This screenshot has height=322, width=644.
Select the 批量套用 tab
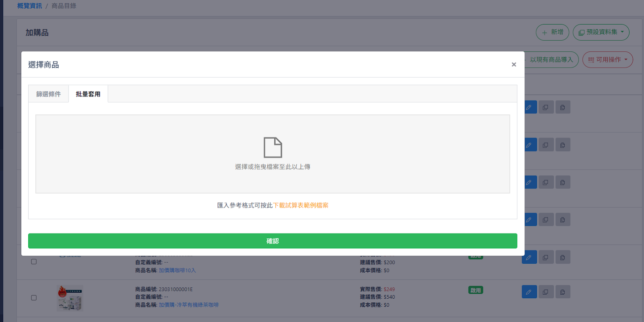point(88,94)
